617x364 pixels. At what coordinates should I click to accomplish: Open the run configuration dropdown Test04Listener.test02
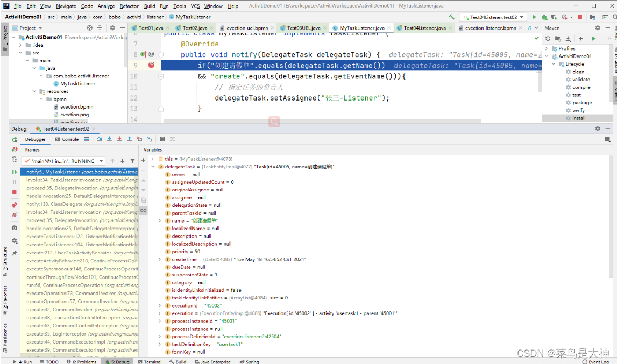click(494, 17)
